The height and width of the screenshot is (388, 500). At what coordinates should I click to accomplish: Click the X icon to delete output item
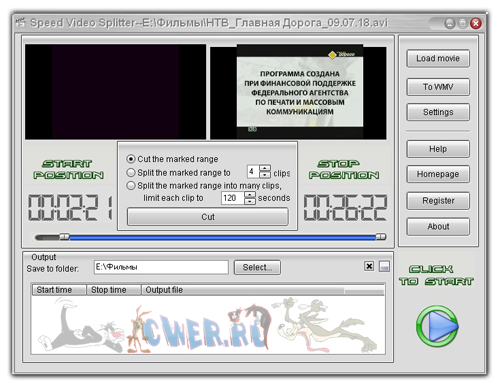coord(369,266)
